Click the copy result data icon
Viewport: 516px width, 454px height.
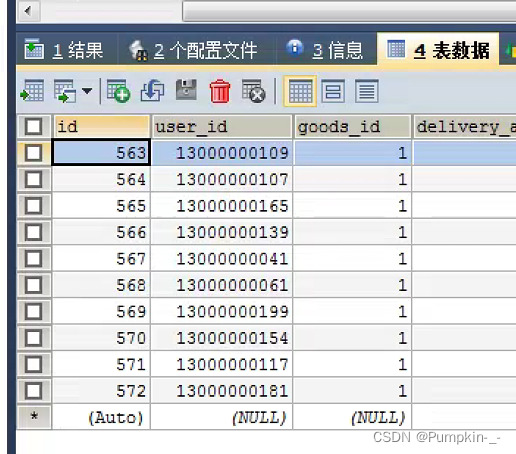coord(65,91)
